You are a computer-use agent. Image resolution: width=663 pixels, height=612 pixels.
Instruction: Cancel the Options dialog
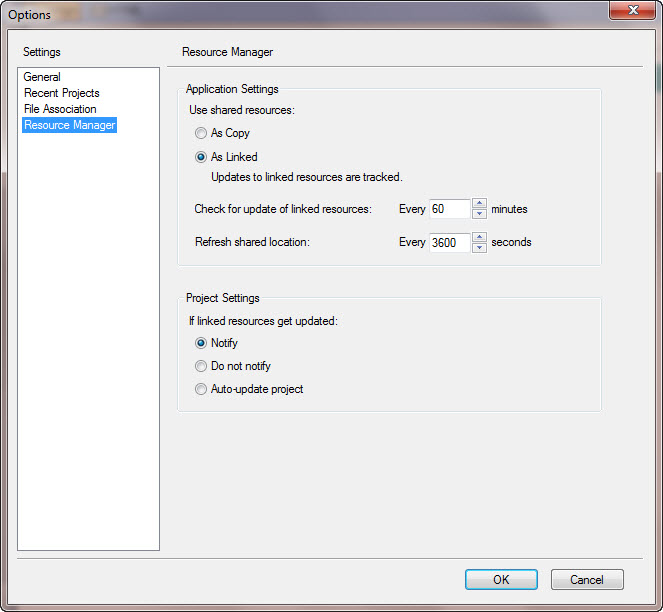587,579
